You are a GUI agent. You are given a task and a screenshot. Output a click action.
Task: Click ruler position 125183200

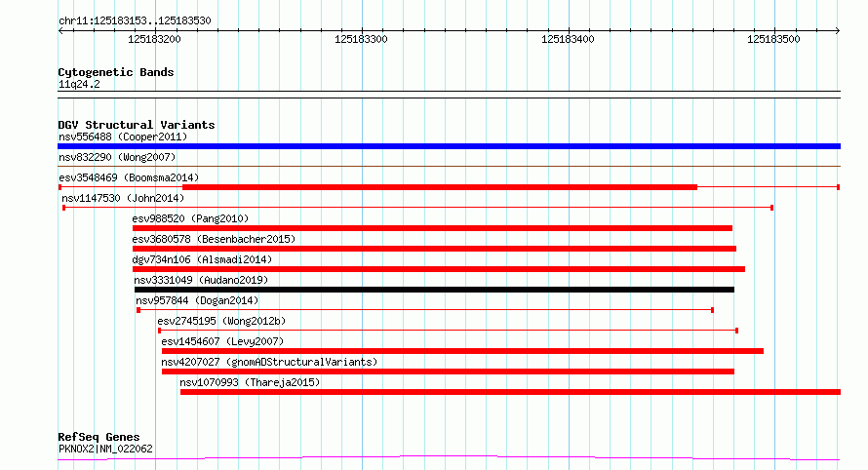click(154, 39)
